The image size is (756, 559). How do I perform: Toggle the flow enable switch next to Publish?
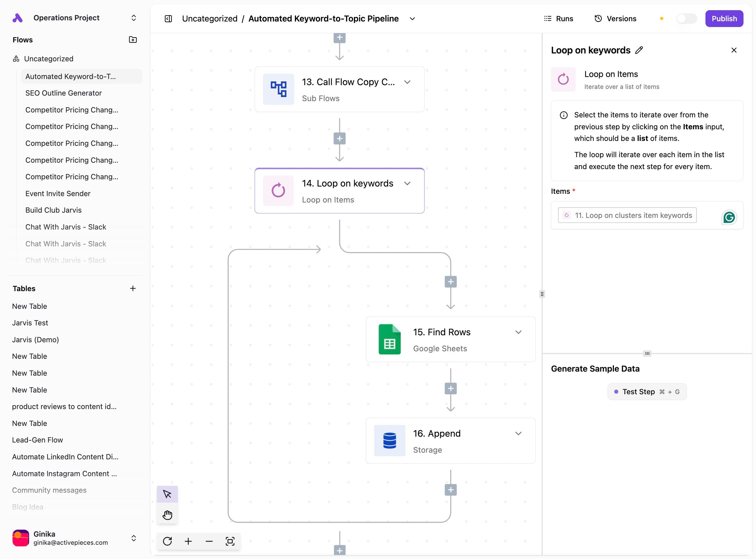click(x=686, y=19)
